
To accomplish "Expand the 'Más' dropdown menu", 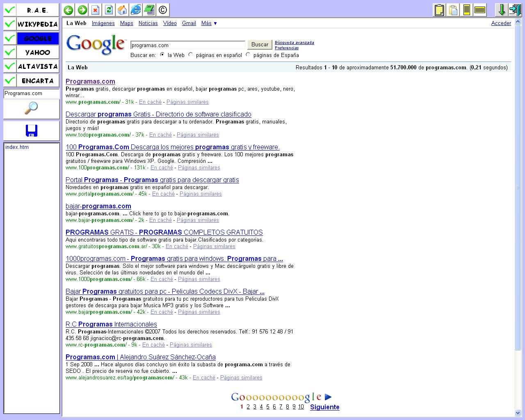I will click(x=209, y=23).
